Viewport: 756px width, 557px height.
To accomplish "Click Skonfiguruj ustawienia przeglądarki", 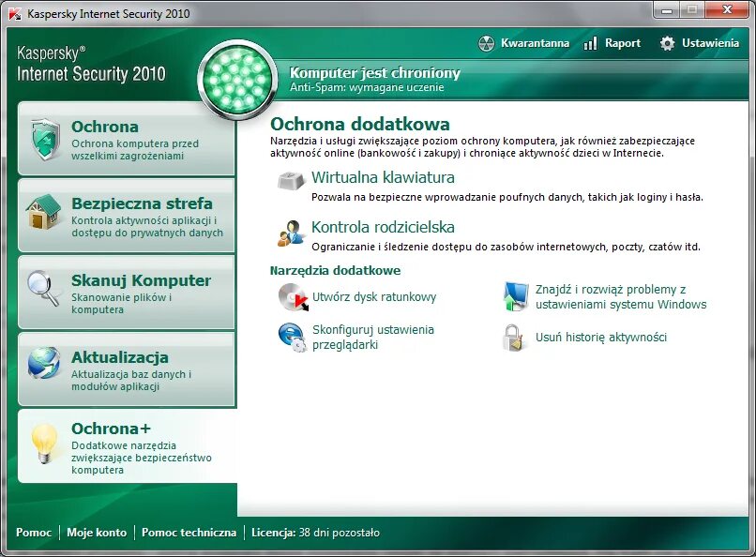I will pos(373,337).
